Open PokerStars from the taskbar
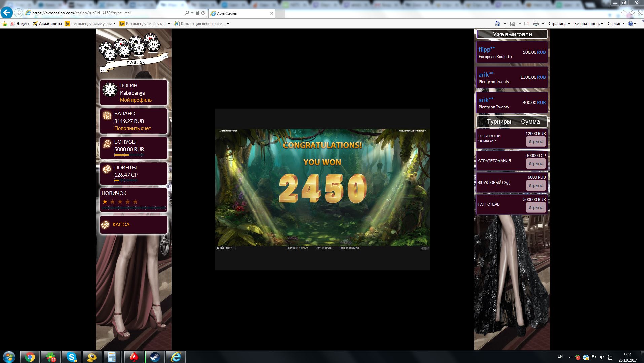The image size is (644, 363). click(134, 357)
